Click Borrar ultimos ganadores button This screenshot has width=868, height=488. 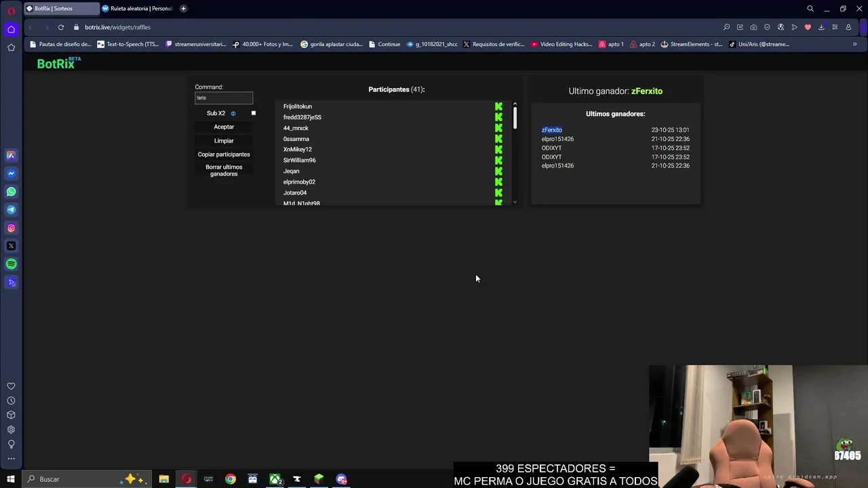coord(224,170)
